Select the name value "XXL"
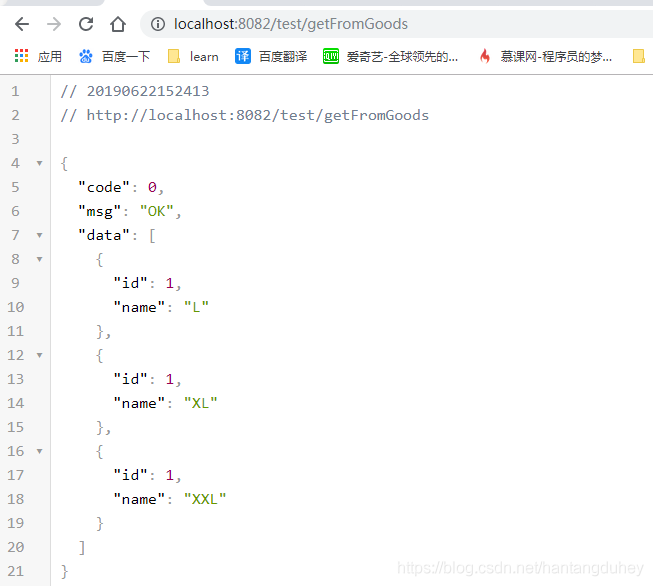The height and width of the screenshot is (586, 653). [205, 499]
